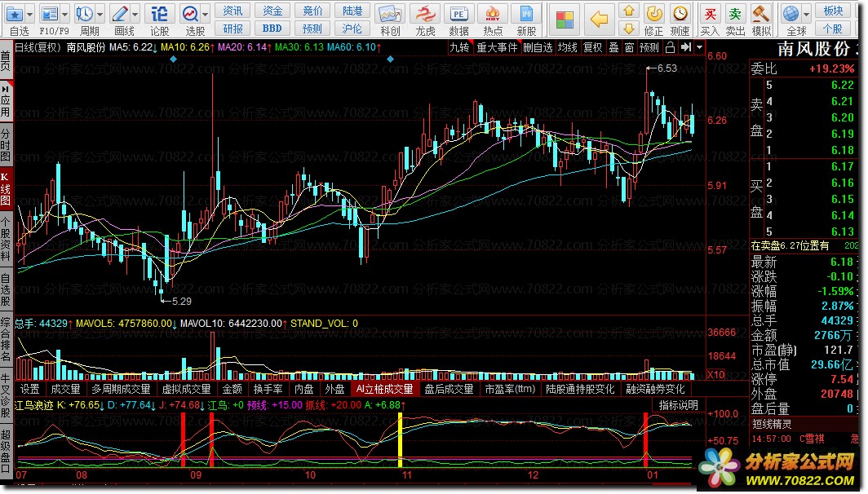
Task: Select the 融资融券变化 indicator tab
Action: pos(655,390)
